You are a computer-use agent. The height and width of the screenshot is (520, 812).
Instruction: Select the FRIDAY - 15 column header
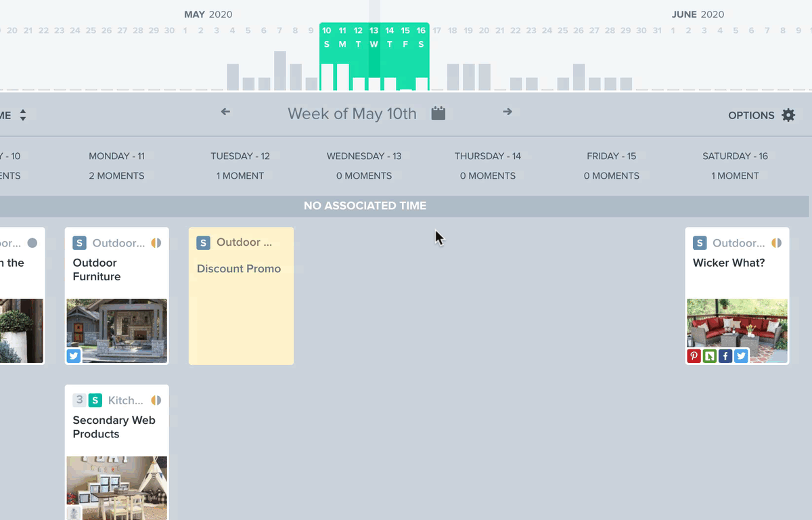tap(612, 156)
